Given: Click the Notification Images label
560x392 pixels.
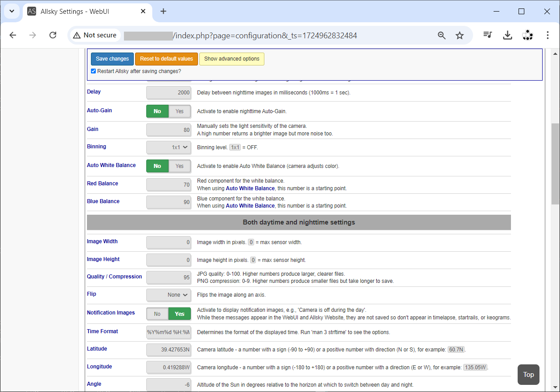Looking at the screenshot, I should click(x=111, y=313).
